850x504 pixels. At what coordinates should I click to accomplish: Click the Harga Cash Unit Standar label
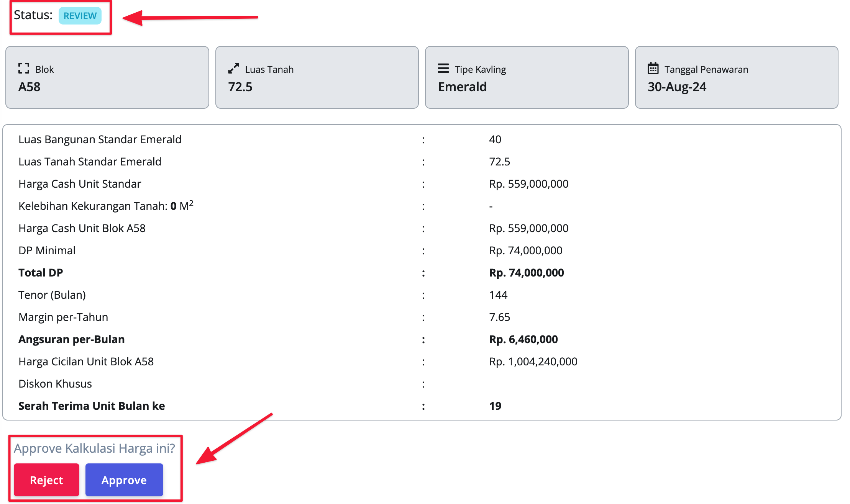80,184
